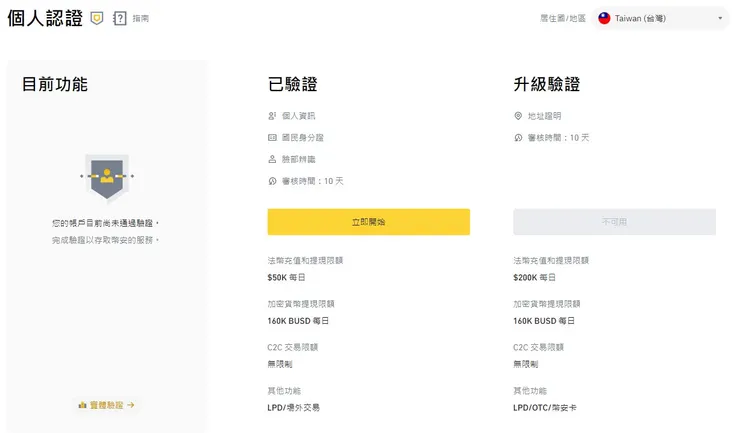740x433 pixels.
Task: Open the question-mark guide icon
Action: [120, 18]
